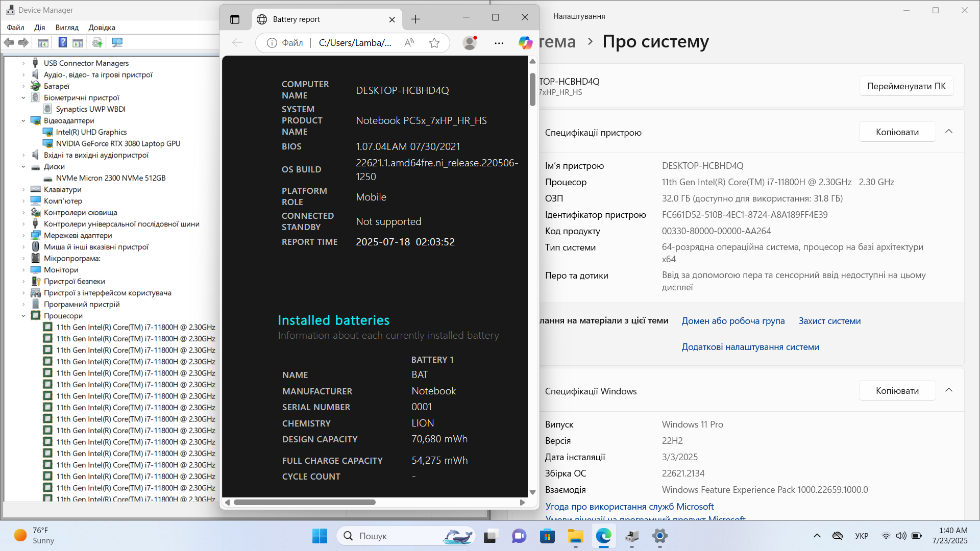Collapse the Біометричні пристрої node
This screenshot has height=551, width=980.
click(23, 97)
